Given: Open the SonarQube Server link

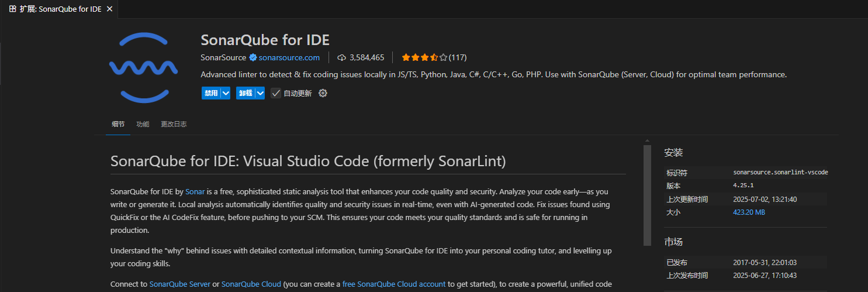Looking at the screenshot, I should coord(179,284).
